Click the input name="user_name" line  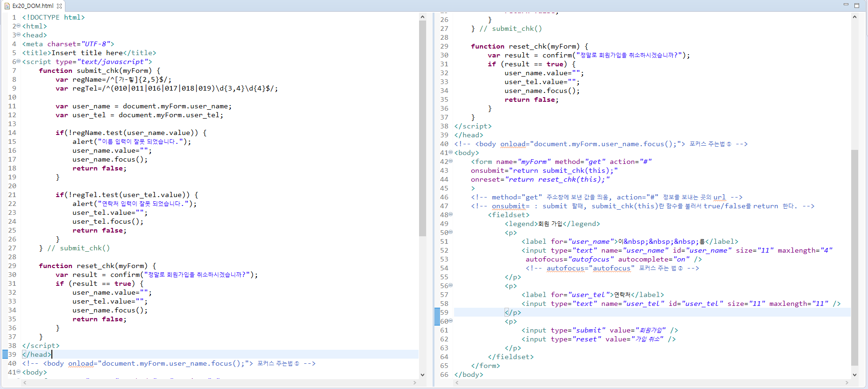pyautogui.click(x=677, y=250)
